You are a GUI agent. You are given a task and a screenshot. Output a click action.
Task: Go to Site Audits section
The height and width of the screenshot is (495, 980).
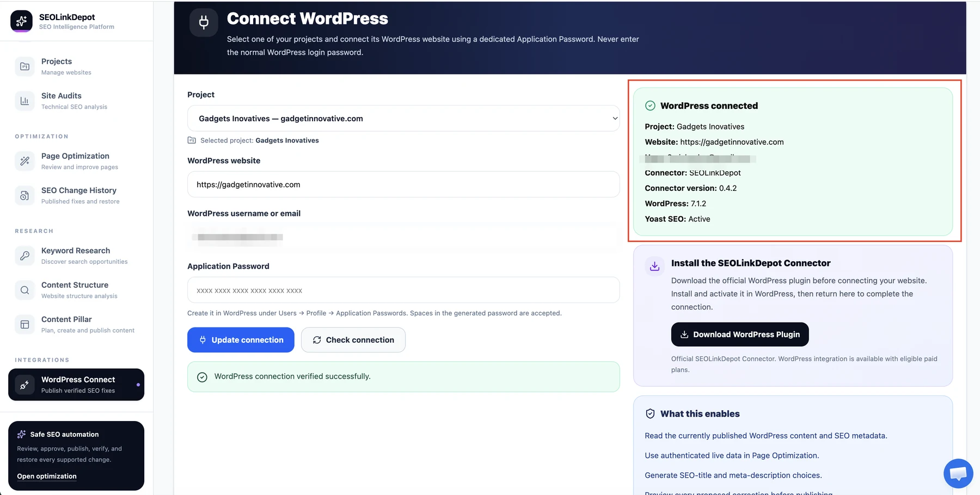pyautogui.click(x=76, y=101)
